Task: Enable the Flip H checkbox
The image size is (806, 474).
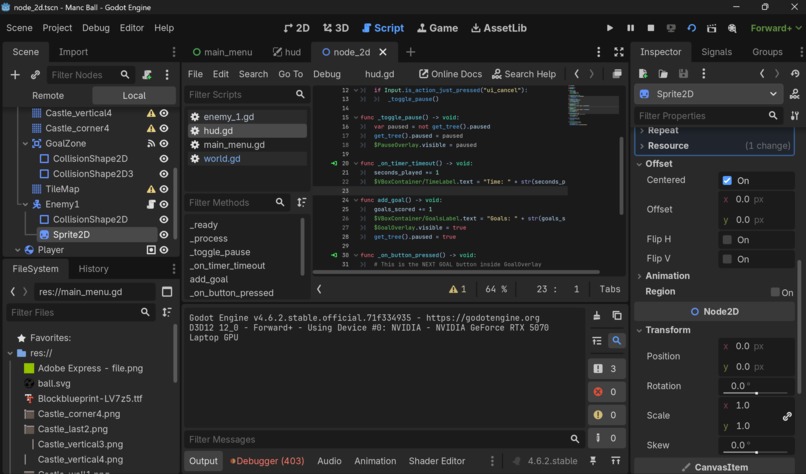Action: pyautogui.click(x=727, y=240)
